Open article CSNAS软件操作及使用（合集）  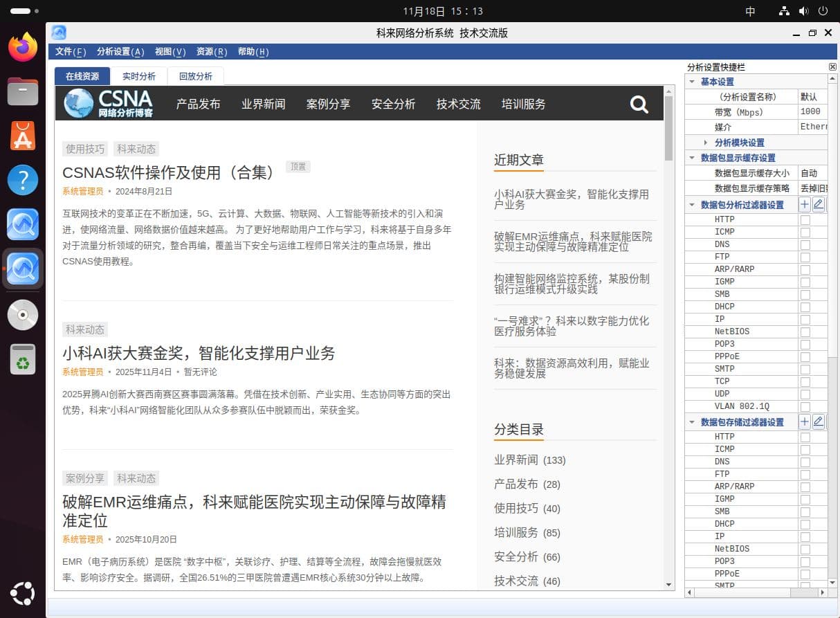tap(169, 172)
